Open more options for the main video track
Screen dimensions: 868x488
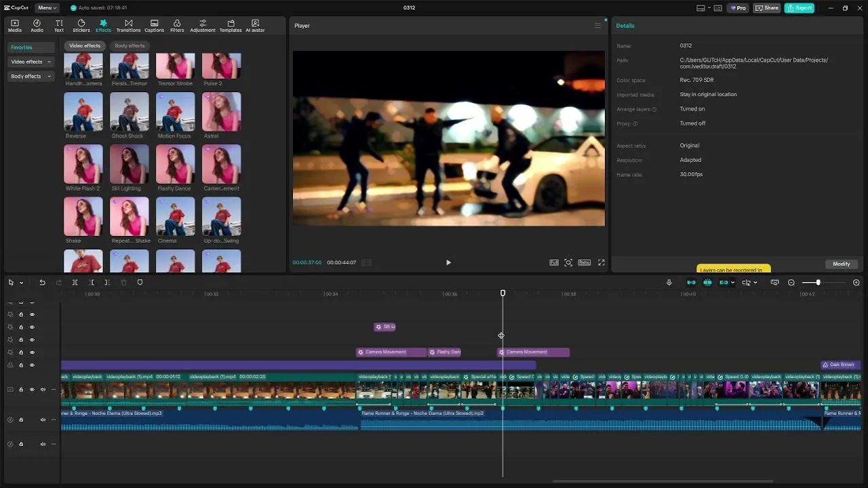click(54, 390)
